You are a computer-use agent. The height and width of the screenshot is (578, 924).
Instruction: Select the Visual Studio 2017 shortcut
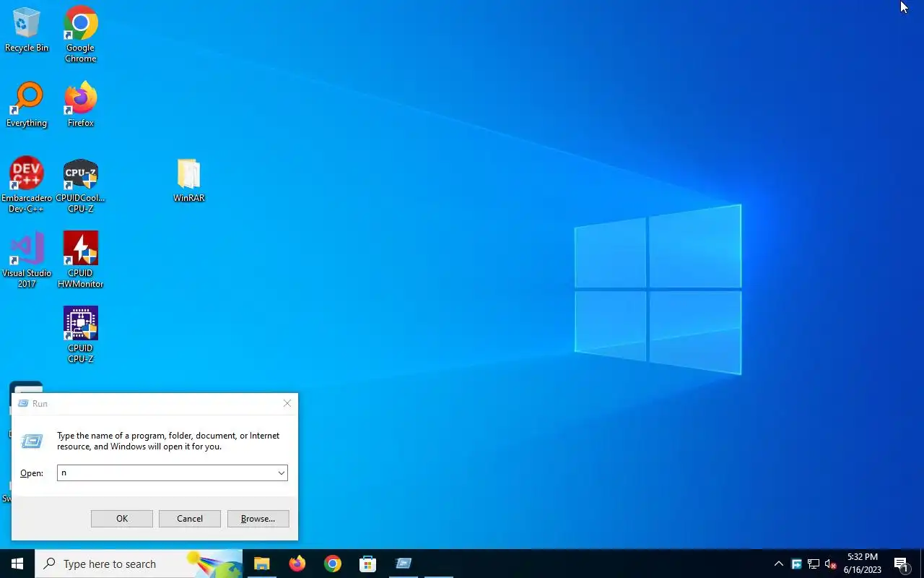click(x=27, y=260)
